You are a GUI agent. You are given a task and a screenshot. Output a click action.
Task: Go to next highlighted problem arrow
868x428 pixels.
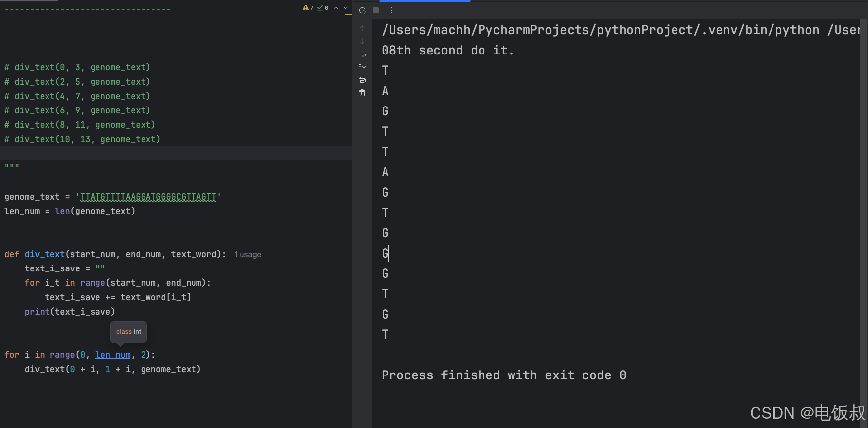click(346, 8)
